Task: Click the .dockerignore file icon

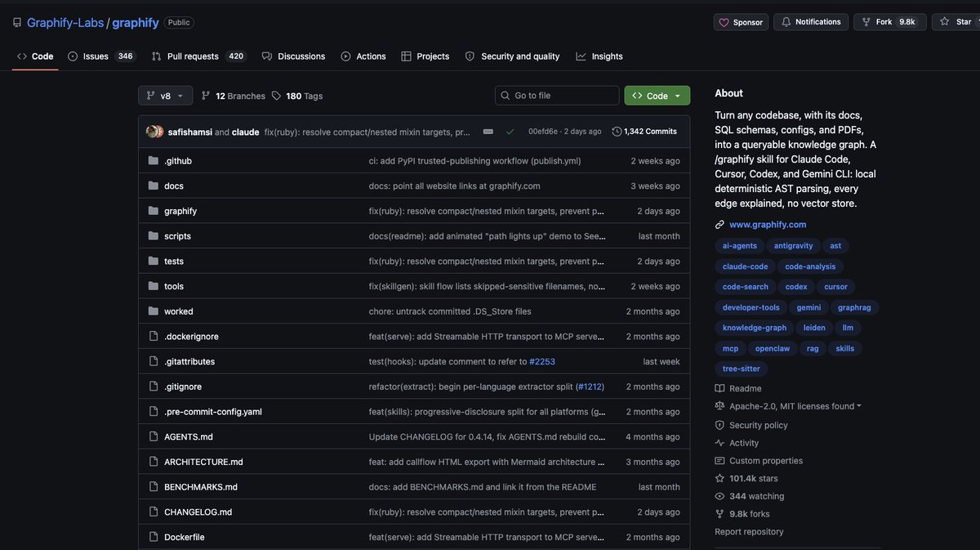Action: [154, 337]
